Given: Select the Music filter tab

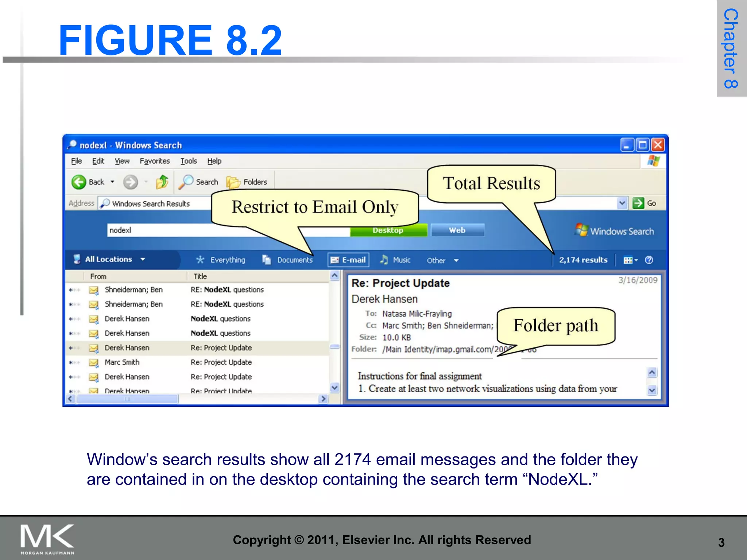Looking at the screenshot, I should (395, 260).
